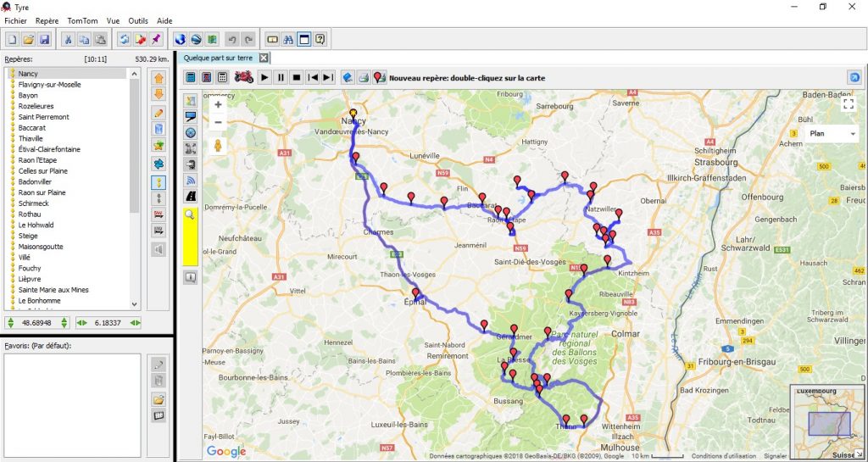Click the binoculars search icon

288,39
